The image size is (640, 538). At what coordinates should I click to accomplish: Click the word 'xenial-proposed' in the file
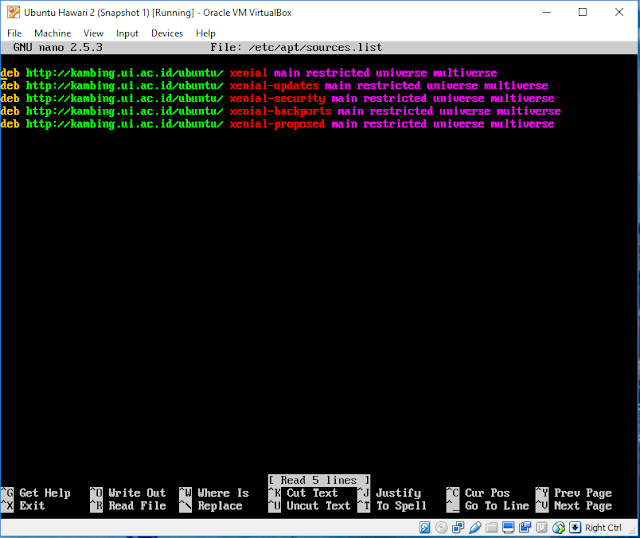277,124
